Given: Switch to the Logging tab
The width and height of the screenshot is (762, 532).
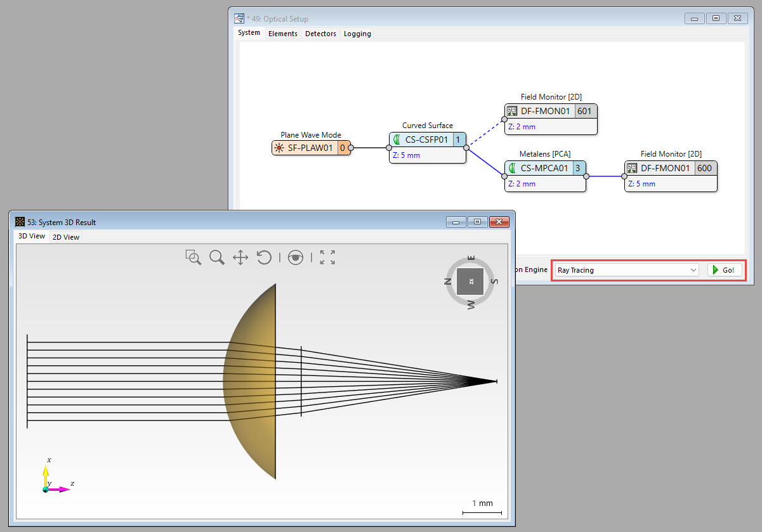Looking at the screenshot, I should pyautogui.click(x=357, y=34).
